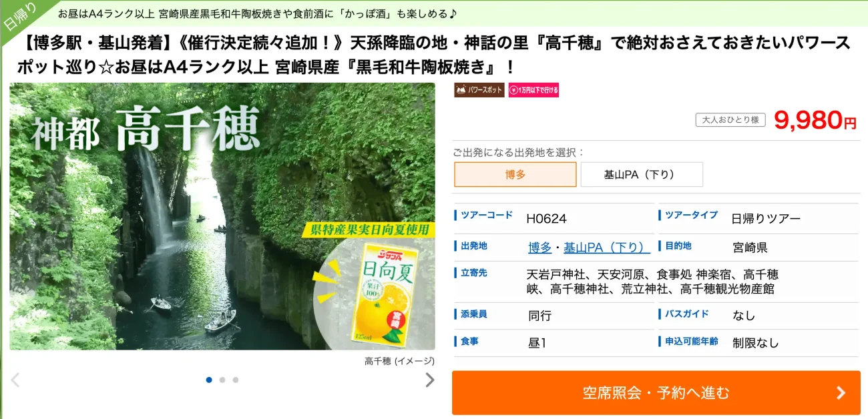The height and width of the screenshot is (419, 868).
Task: Click the 大人おひとり様 price label badge
Action: [731, 120]
